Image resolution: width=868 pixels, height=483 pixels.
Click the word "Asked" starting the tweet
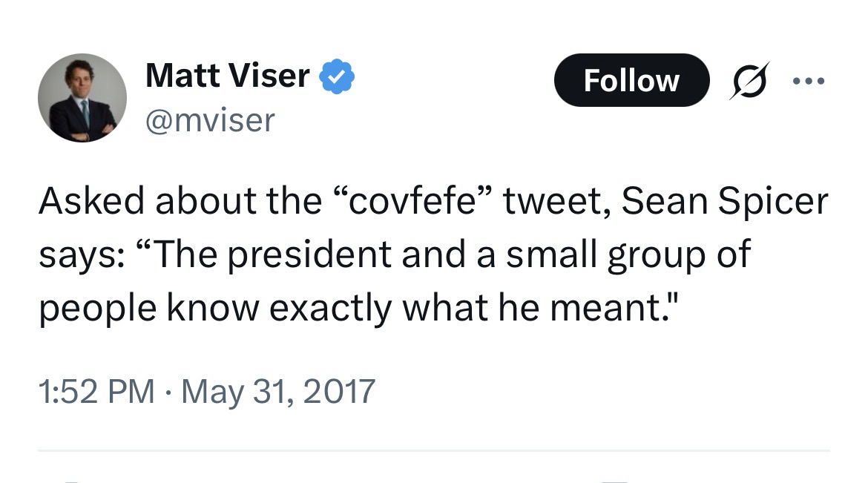(83, 203)
